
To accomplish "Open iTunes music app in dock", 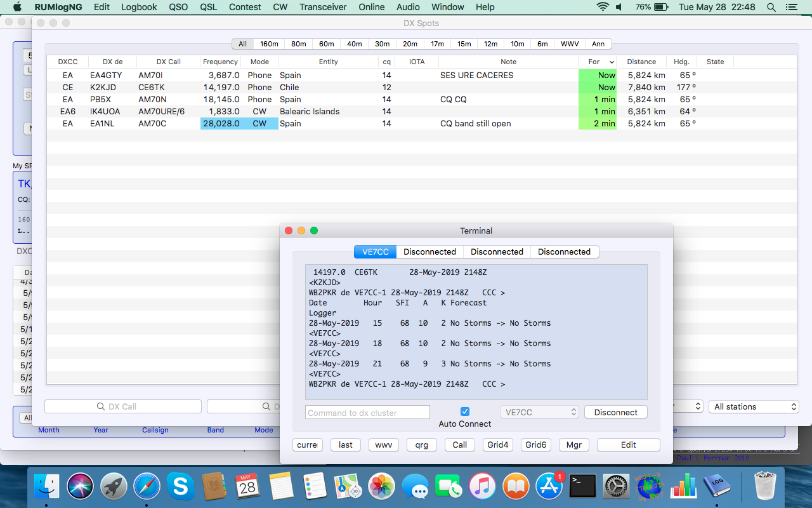I will tap(483, 487).
